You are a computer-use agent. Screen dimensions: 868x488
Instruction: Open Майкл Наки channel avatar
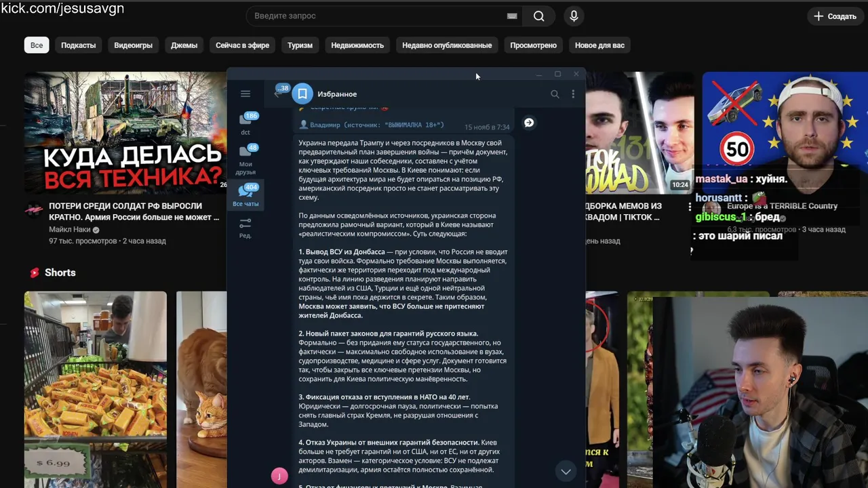pos(34,210)
